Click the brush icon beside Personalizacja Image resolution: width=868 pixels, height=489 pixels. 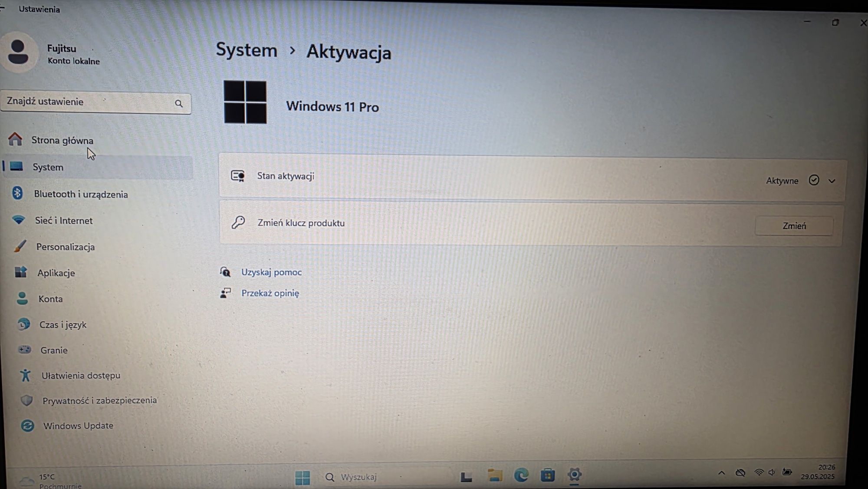pyautogui.click(x=20, y=246)
